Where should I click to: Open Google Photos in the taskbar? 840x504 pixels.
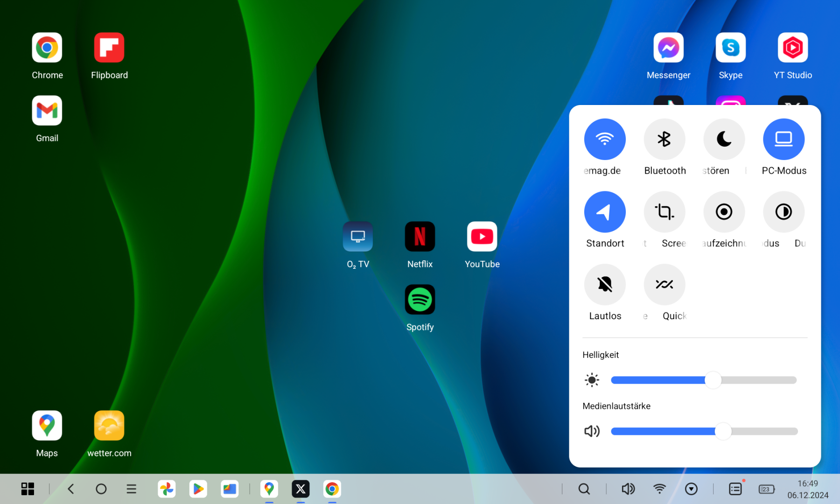167,489
